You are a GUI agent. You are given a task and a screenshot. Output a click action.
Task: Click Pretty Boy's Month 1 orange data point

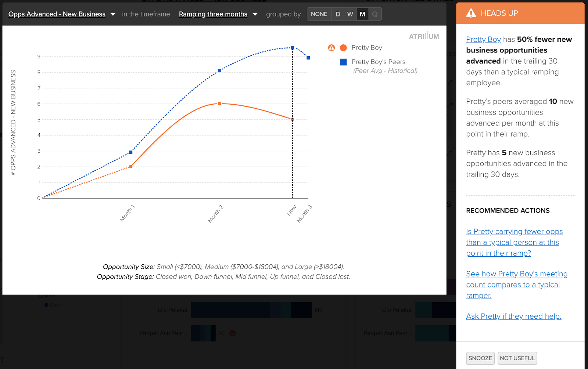131,167
